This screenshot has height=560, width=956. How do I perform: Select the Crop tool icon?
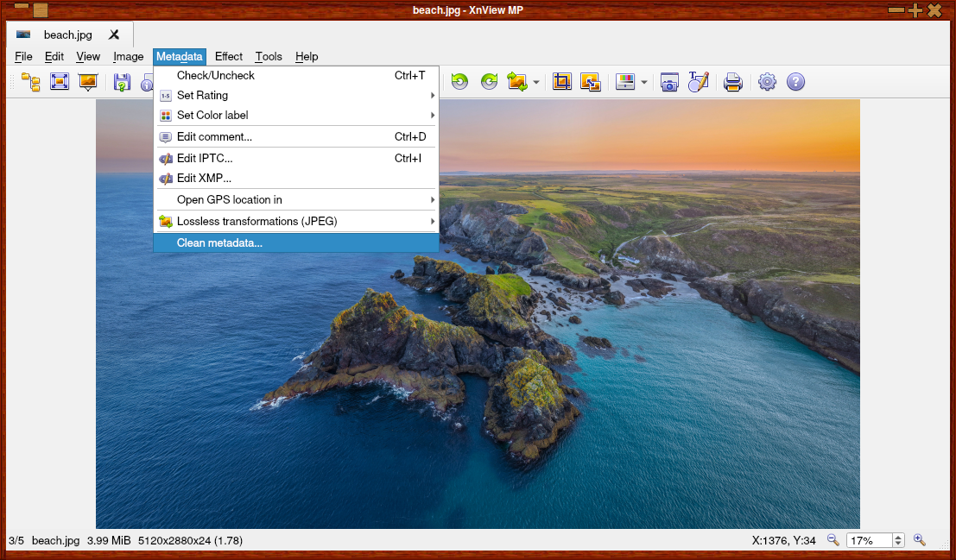[561, 82]
